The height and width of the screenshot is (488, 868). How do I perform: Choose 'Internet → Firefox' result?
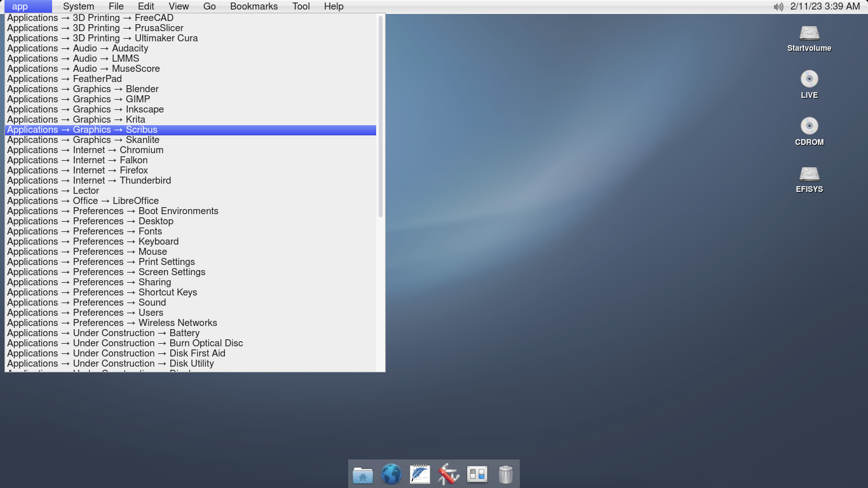click(191, 170)
